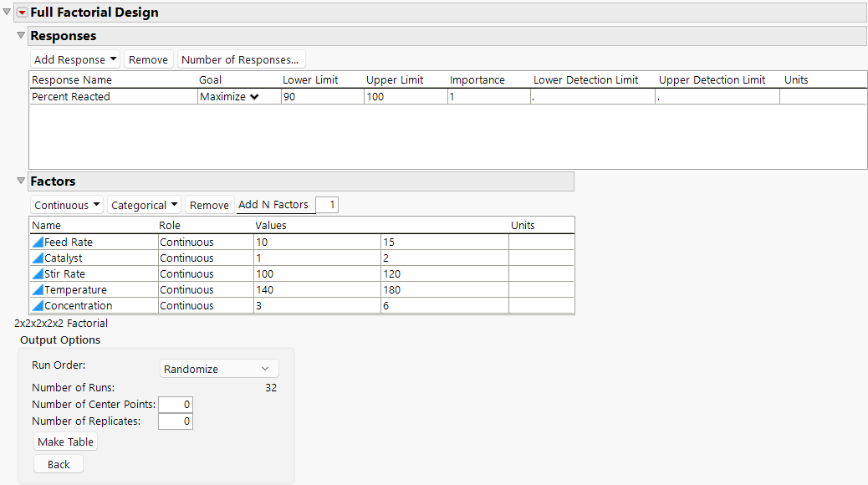868x485 pixels.
Task: Collapse the Full Factorial Design outline
Action: coord(7,12)
